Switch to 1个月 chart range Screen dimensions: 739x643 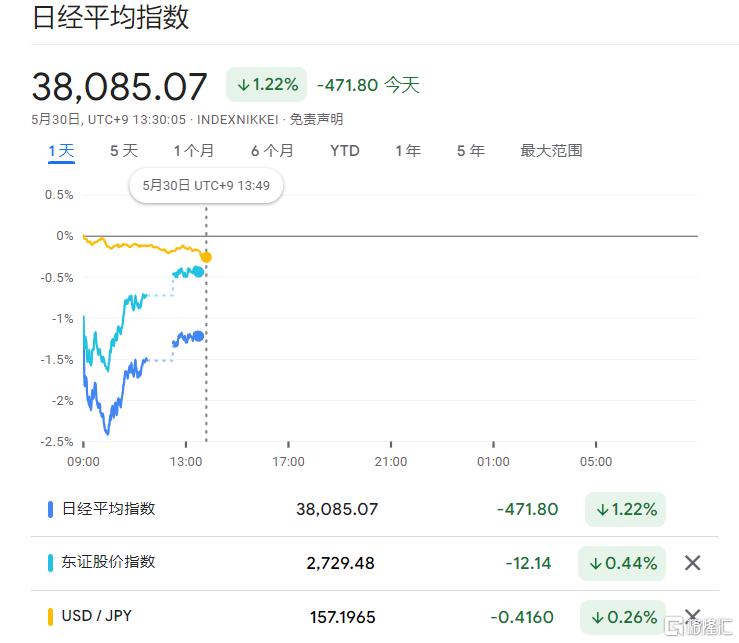(193, 151)
